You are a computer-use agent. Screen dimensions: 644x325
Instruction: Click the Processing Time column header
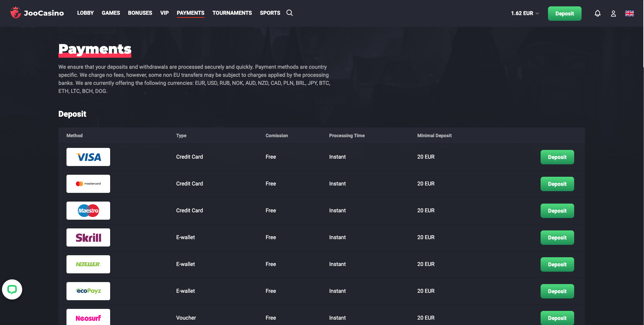pyautogui.click(x=347, y=136)
